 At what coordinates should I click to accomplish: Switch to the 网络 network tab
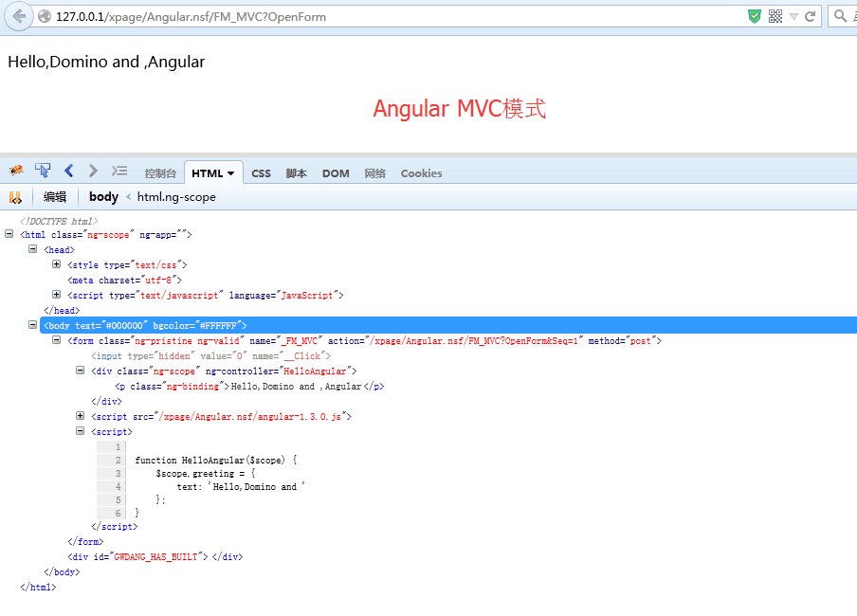375,173
